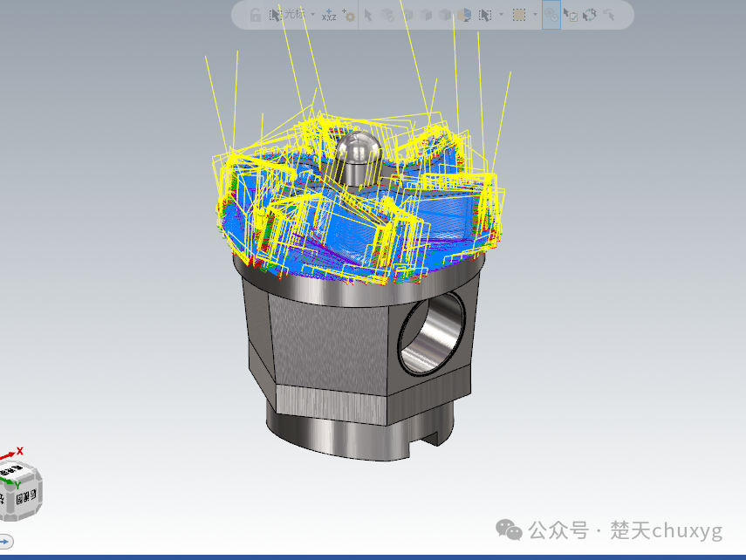The height and width of the screenshot is (560, 746).
Task: Open the X,Y,Z coordinate point tool
Action: tap(329, 15)
